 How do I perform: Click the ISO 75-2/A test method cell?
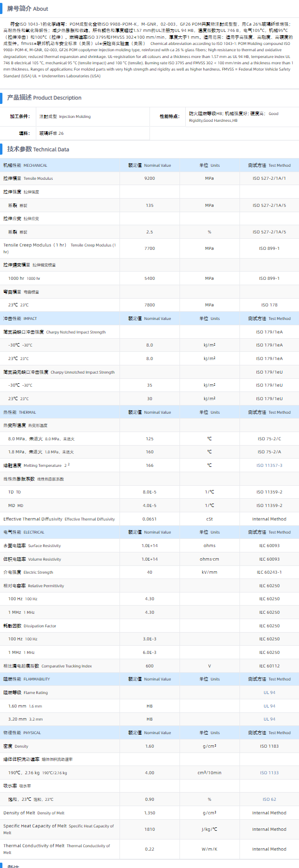click(269, 452)
